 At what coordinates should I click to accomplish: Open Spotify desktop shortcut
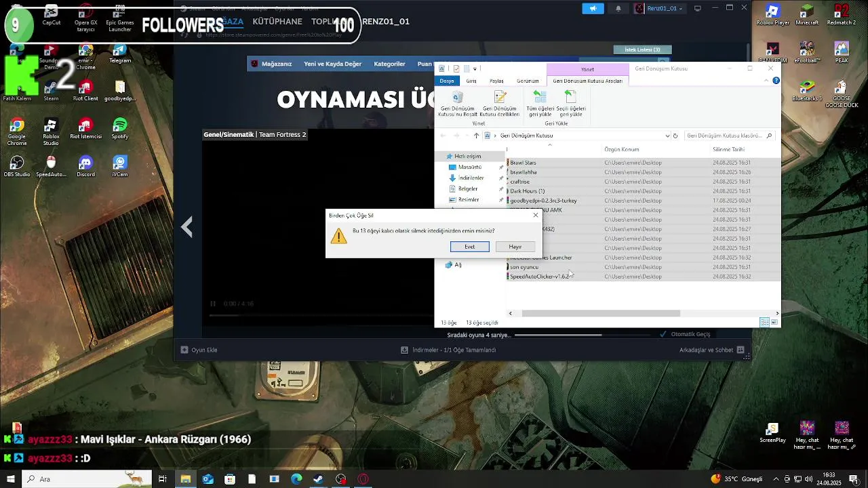120,128
